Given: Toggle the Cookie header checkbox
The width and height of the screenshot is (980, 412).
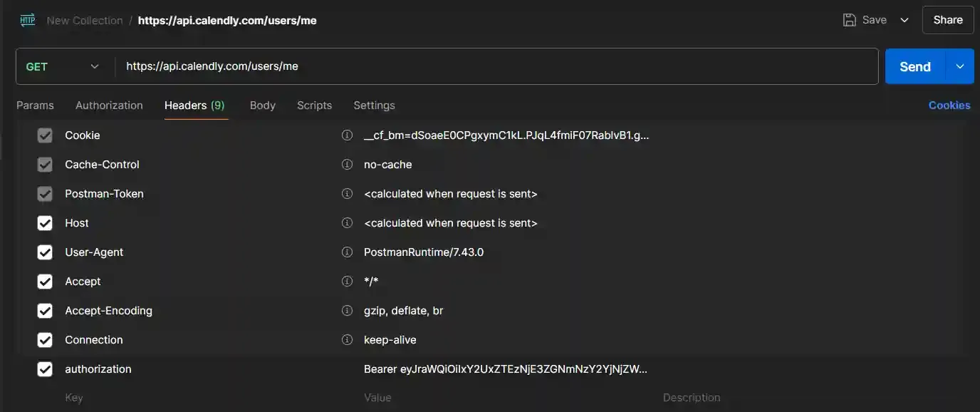Looking at the screenshot, I should (x=45, y=135).
